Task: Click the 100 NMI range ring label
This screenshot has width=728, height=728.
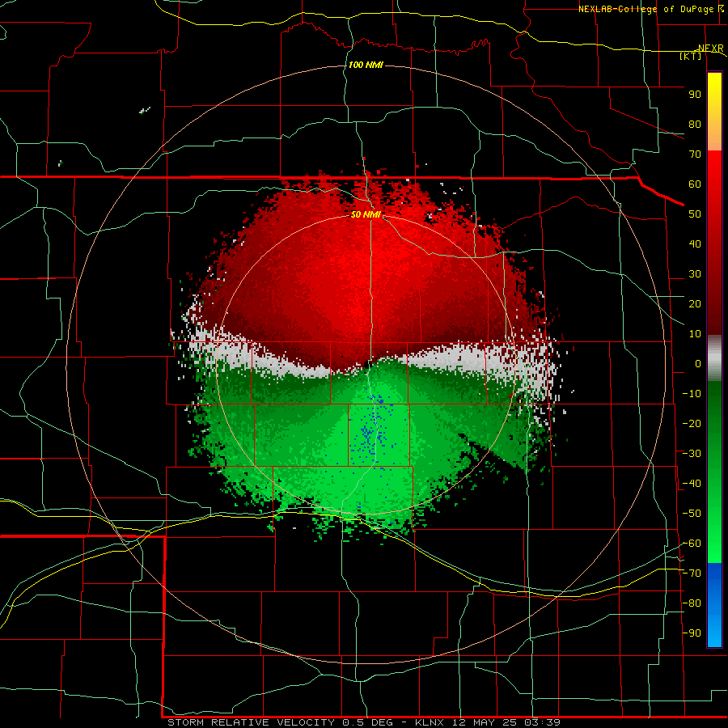Action: pos(366,65)
